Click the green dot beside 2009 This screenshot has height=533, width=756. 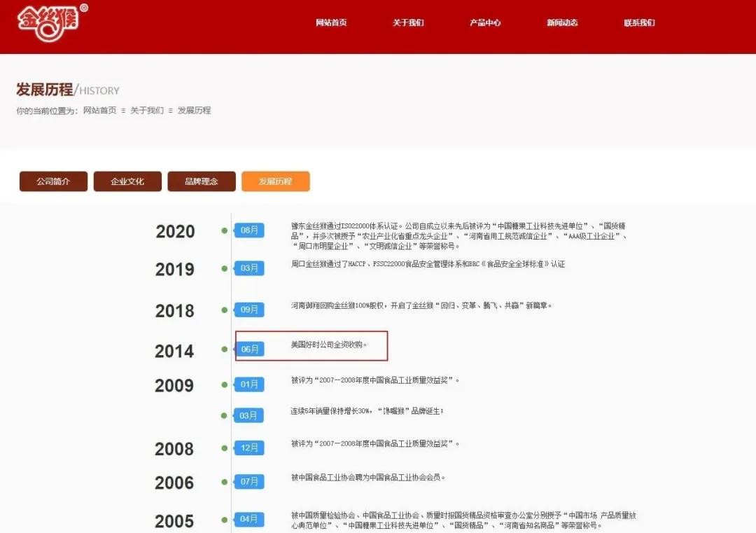224,385
